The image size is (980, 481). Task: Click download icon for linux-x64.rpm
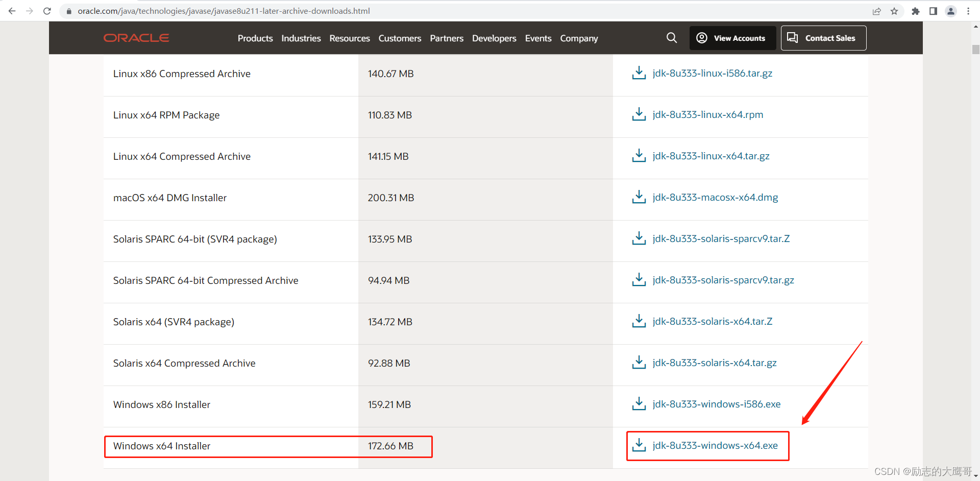coord(639,114)
